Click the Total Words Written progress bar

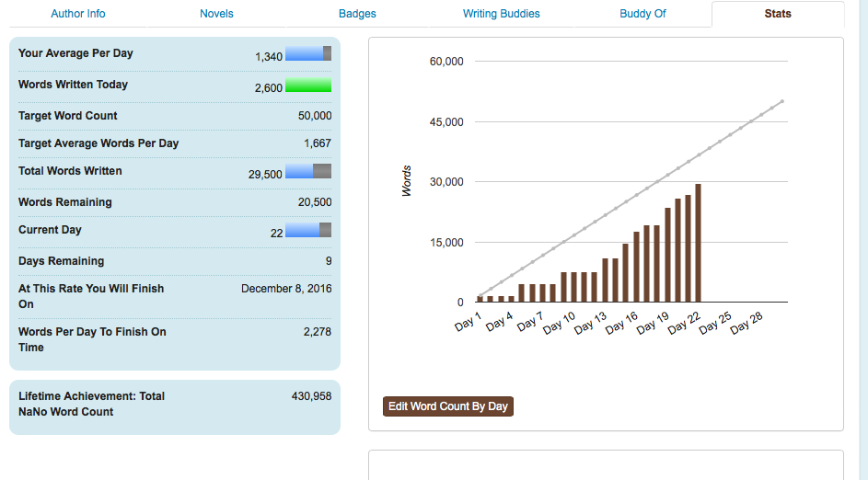point(308,171)
